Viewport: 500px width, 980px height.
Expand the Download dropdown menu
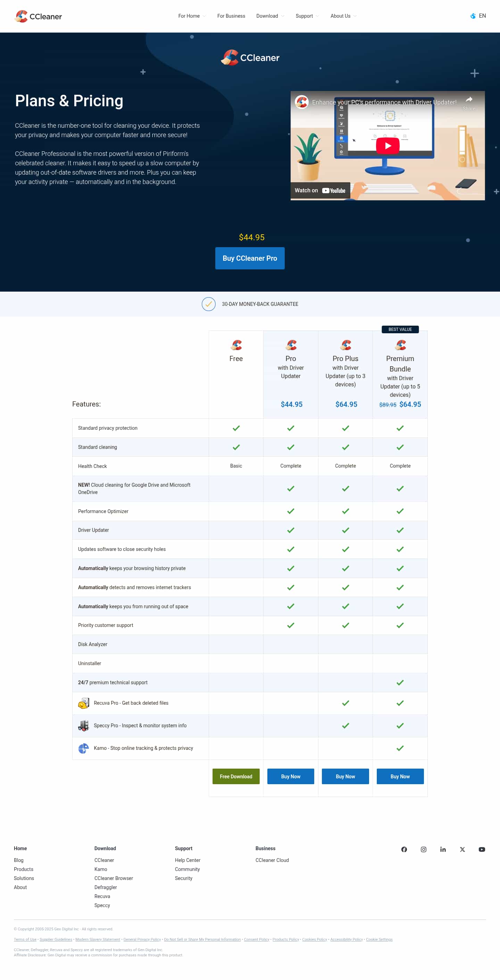[x=270, y=16]
